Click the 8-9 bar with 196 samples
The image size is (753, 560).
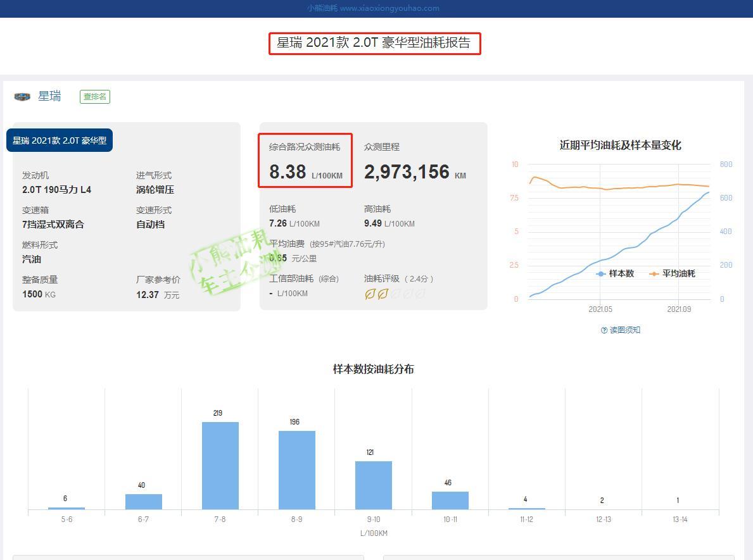click(297, 470)
